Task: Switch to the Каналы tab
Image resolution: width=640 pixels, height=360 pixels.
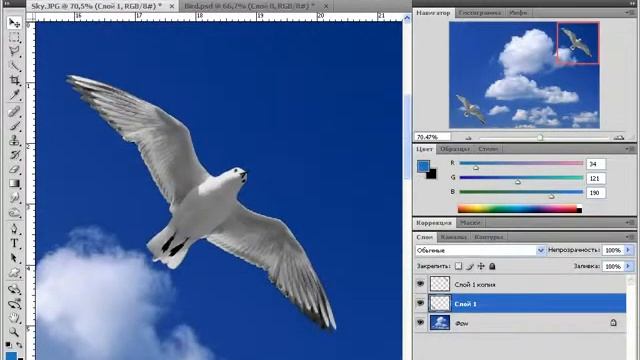Action: click(453, 237)
